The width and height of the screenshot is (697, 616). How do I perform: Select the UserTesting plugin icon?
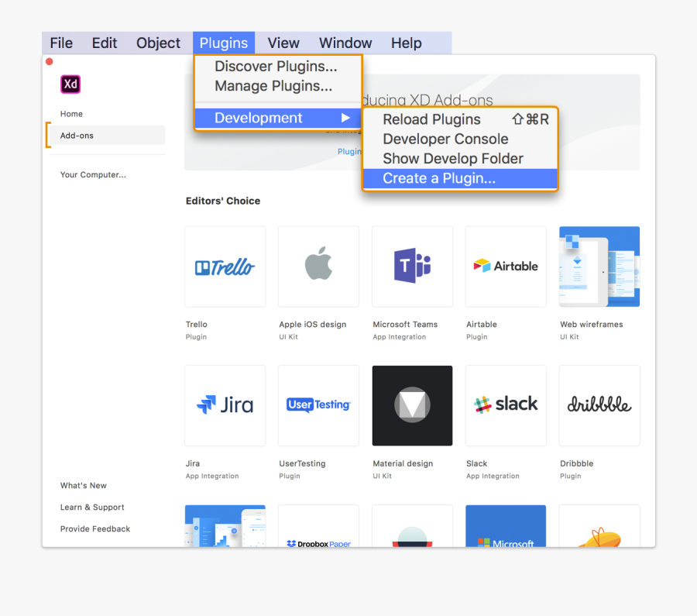pyautogui.click(x=318, y=405)
